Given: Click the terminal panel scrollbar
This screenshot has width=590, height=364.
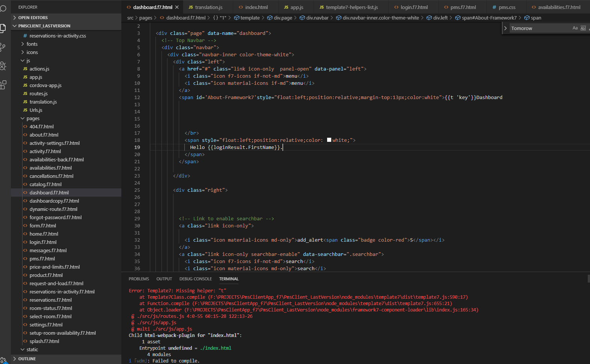Looking at the screenshot, I should 588,278.
